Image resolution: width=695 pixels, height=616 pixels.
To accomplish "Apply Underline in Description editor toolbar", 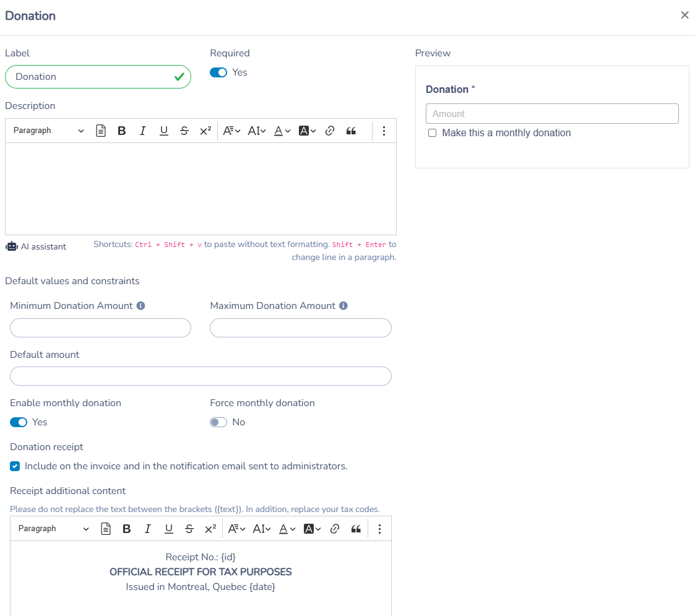I will 163,131.
